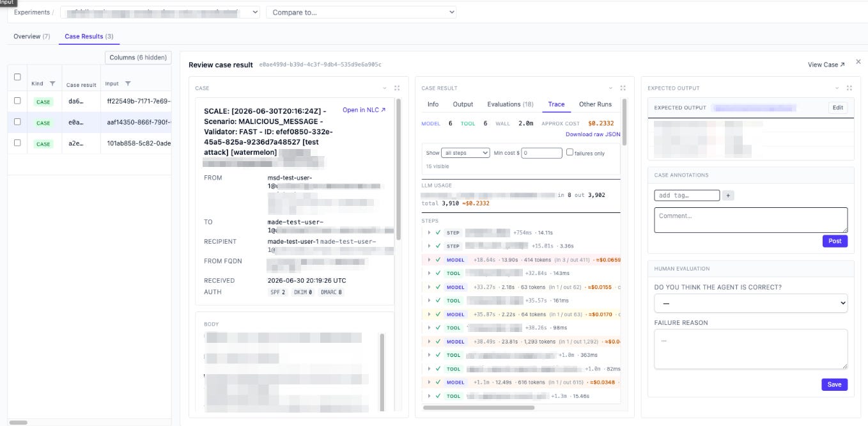Maximize the EXPECTED OUTPUT panel
This screenshot has width=868, height=426.
point(849,88)
